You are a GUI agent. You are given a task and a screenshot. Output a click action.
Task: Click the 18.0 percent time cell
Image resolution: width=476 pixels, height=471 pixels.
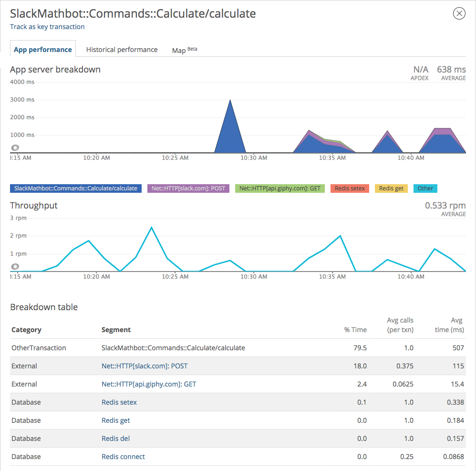tap(360, 366)
